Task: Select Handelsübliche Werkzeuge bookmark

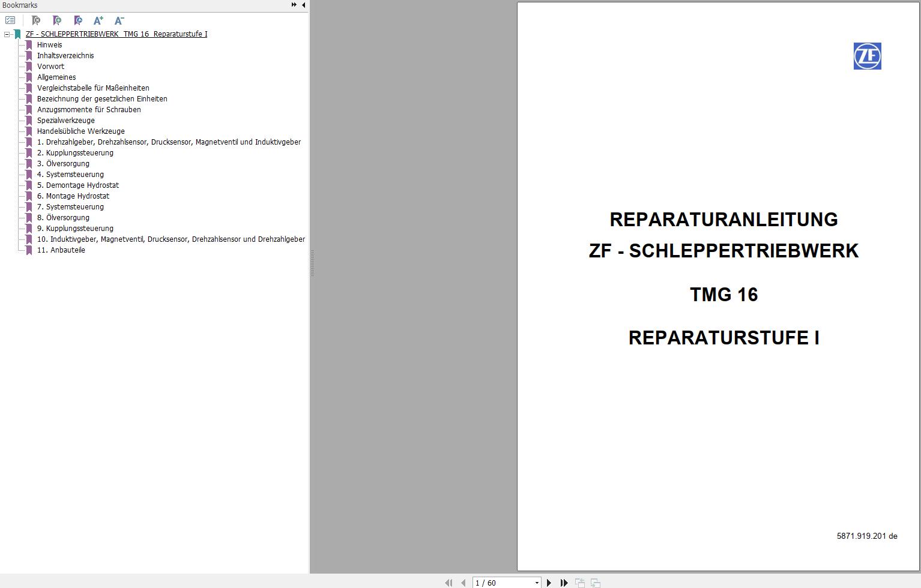Action: coord(81,131)
